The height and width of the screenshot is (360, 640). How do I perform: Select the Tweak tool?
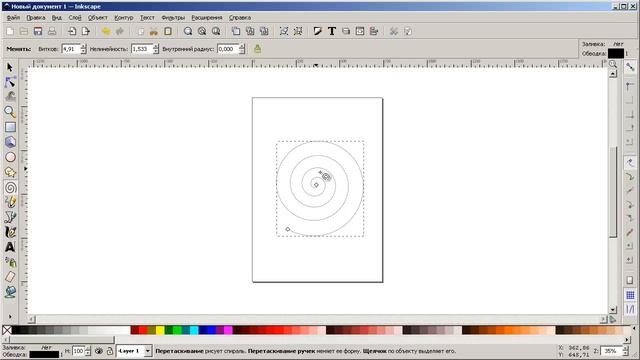10,97
